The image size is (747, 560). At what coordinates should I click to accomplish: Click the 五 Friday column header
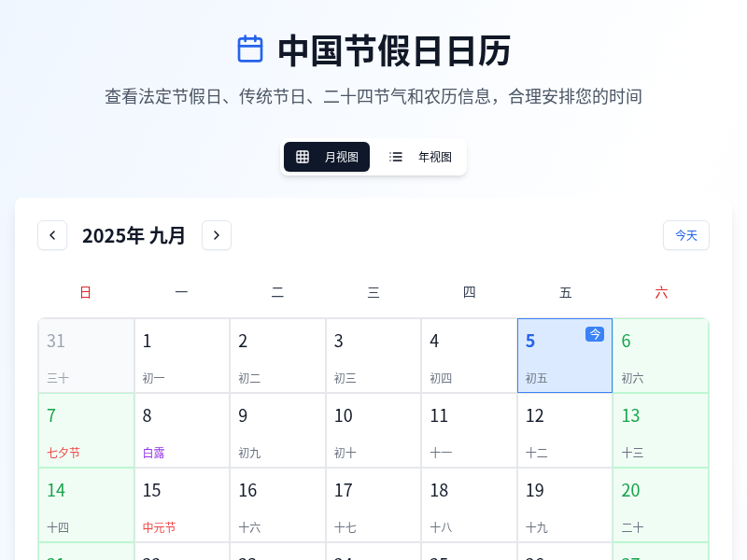[566, 292]
